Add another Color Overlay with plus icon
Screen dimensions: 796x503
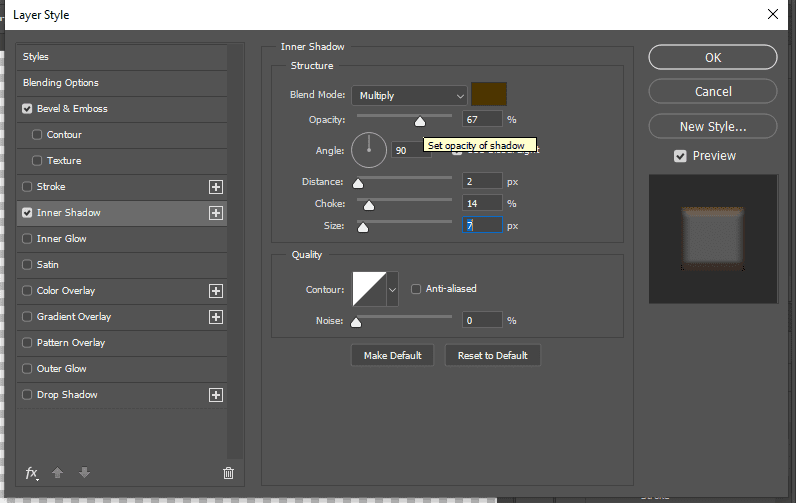[216, 291]
